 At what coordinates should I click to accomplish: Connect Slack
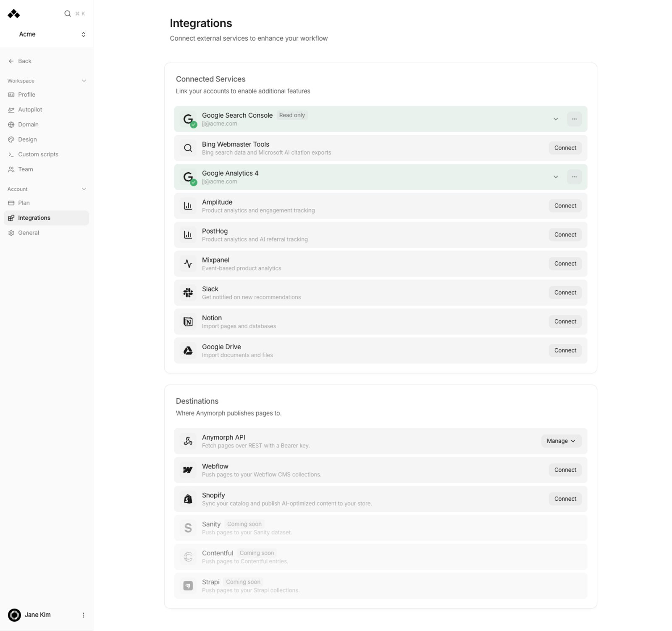[x=565, y=293]
